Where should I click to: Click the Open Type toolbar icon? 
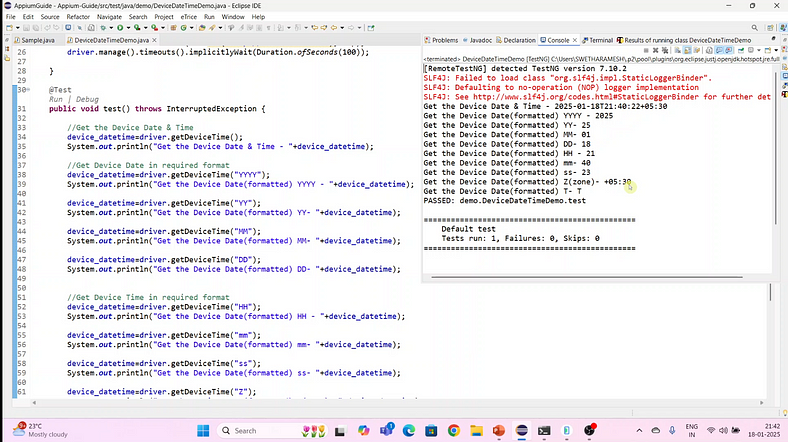(202, 28)
